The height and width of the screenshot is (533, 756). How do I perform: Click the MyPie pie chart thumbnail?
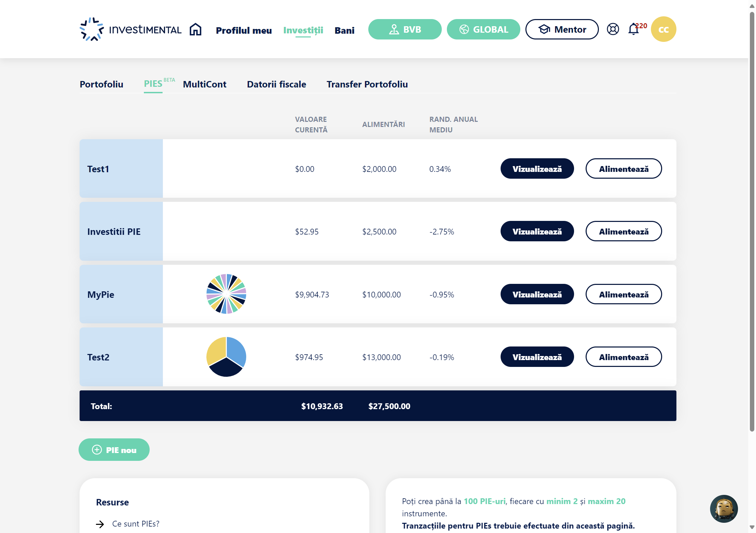[226, 294]
